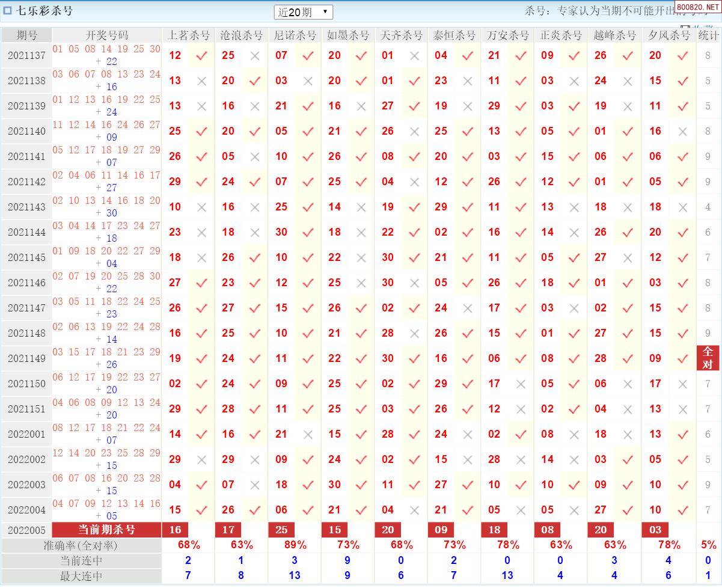Select the 沧浪杀号 column header

coord(242,35)
